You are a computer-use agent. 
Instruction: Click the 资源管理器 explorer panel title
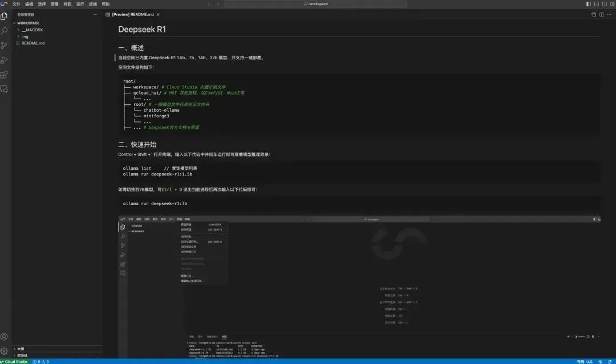(26, 14)
